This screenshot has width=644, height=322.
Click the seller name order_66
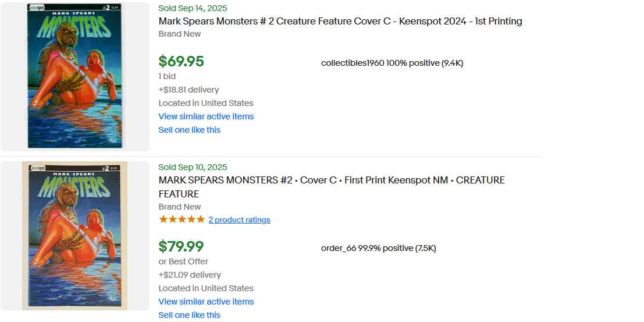[339, 248]
